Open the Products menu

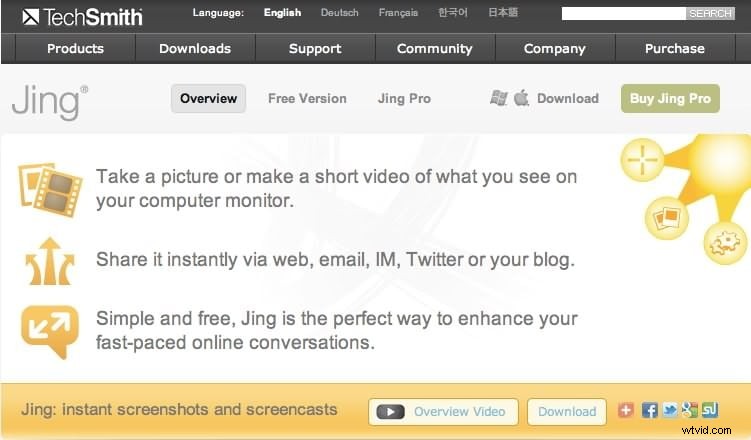(75, 48)
